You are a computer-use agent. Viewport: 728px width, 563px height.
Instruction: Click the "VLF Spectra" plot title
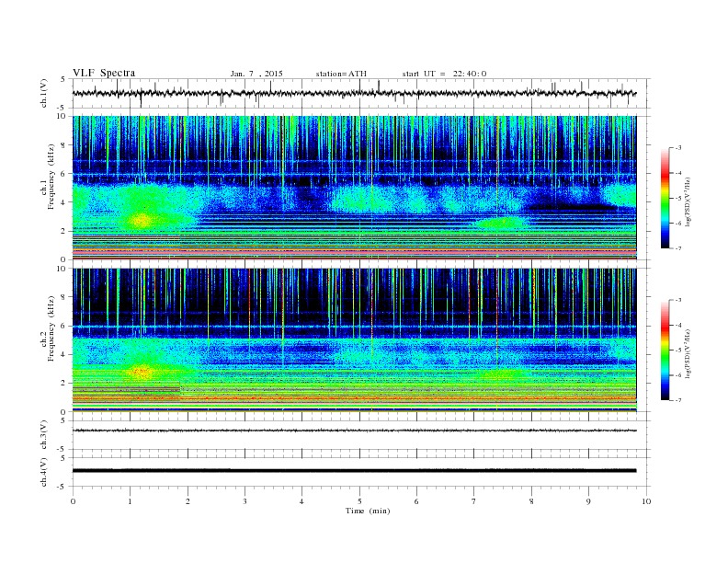point(104,73)
